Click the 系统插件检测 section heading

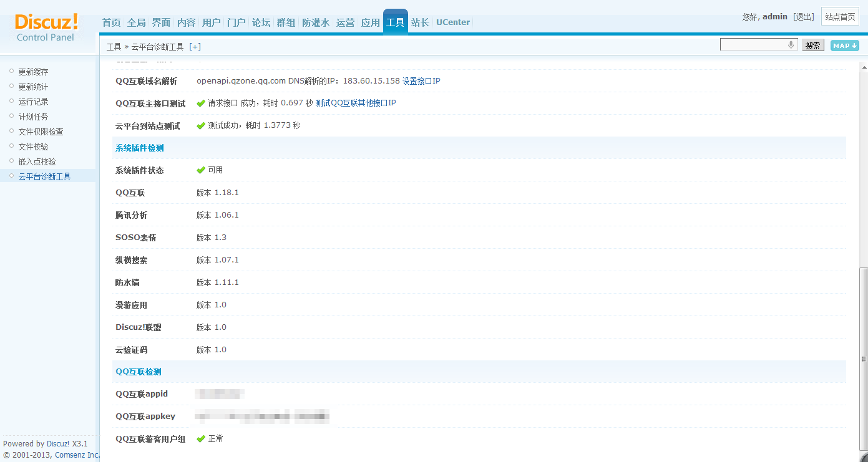coord(140,148)
